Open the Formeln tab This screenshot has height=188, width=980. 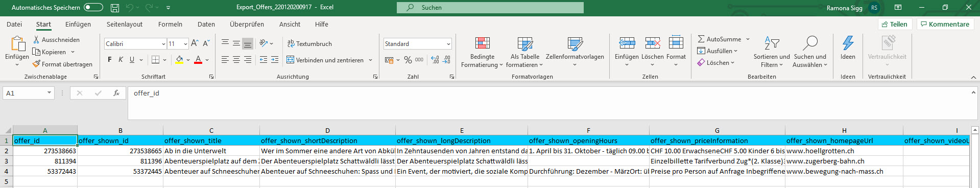pyautogui.click(x=170, y=24)
